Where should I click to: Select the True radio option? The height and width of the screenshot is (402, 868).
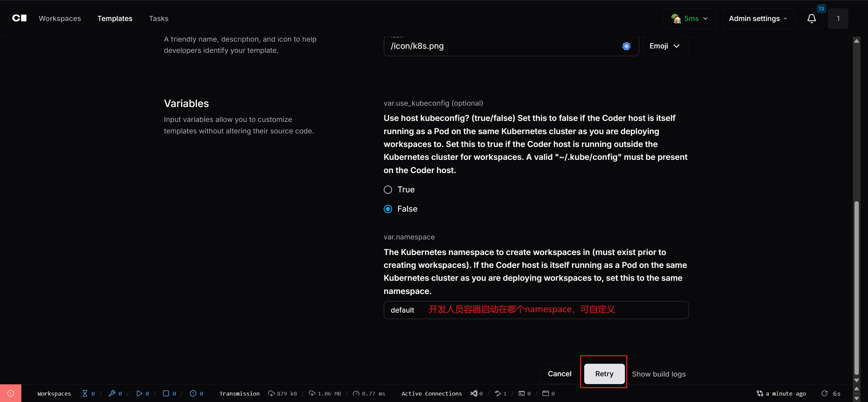(x=388, y=190)
